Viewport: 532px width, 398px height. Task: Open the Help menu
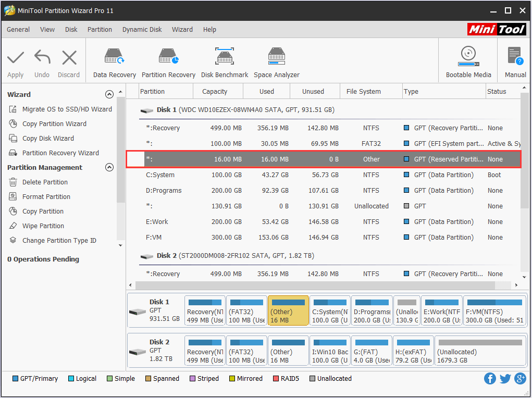[209, 30]
